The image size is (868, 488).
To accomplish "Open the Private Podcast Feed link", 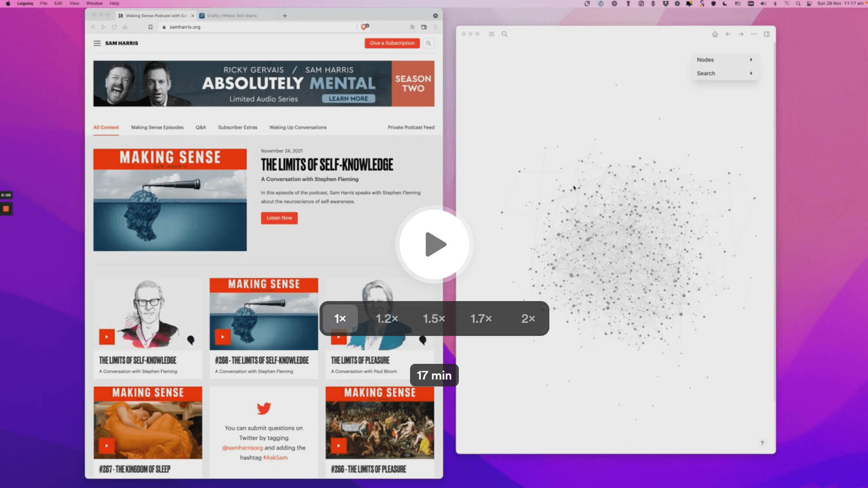I will click(x=411, y=127).
